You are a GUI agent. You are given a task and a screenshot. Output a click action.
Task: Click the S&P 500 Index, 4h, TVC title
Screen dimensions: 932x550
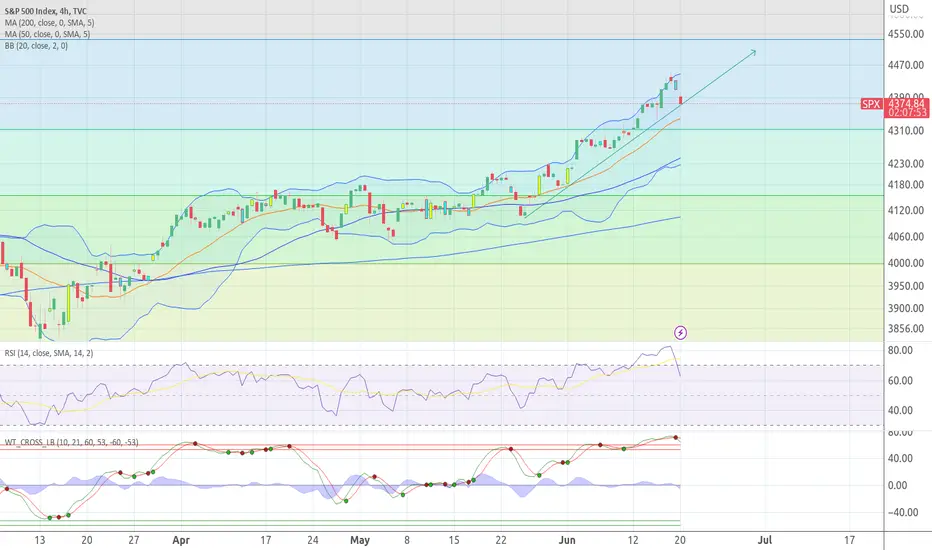pos(45,11)
